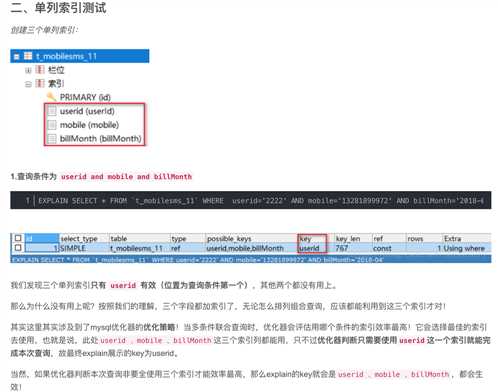Expand the 栏位 tree node

(28, 70)
